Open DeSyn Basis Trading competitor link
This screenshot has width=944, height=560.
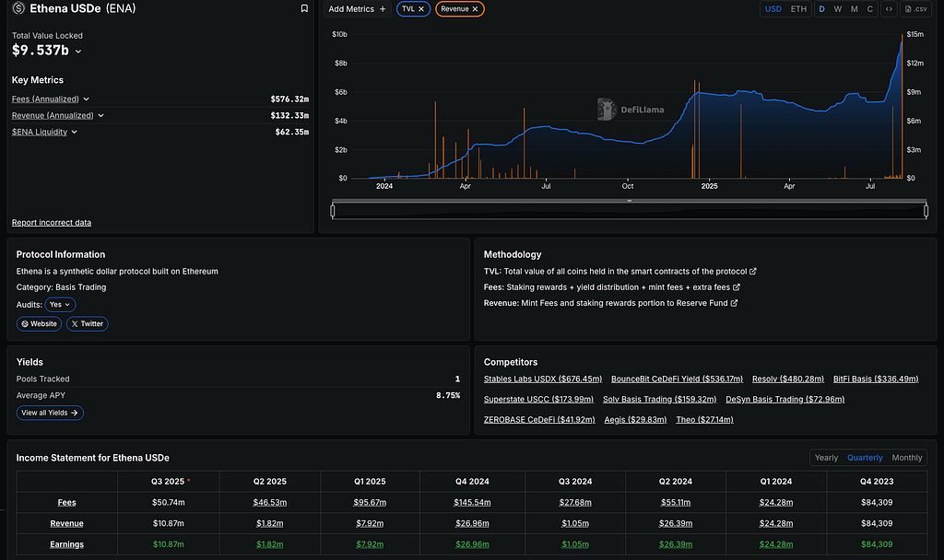785,400
